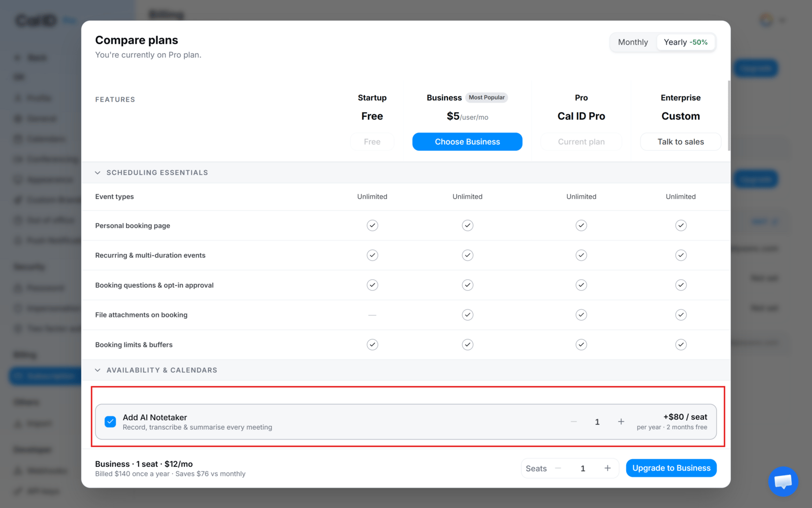Click the Event types feature label

tap(115, 197)
